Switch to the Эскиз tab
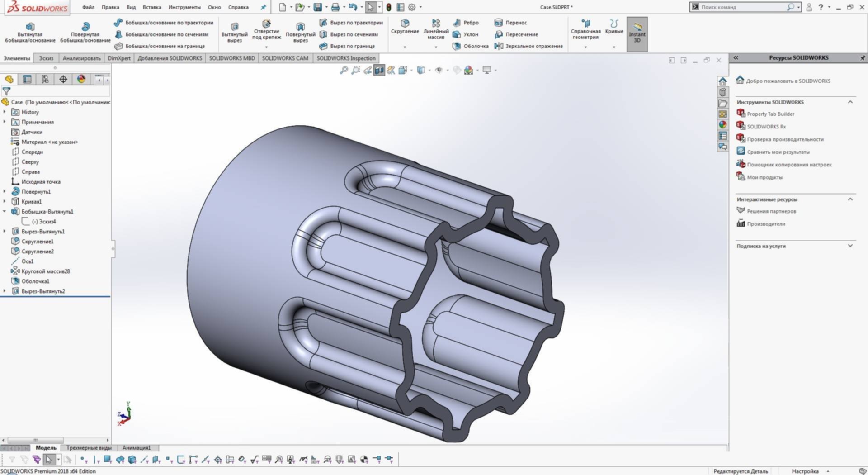 point(46,58)
